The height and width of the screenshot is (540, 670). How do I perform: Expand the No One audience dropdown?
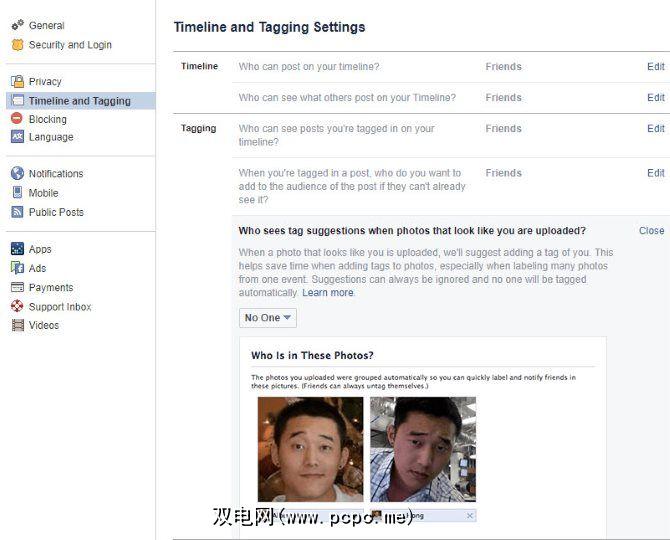(267, 318)
